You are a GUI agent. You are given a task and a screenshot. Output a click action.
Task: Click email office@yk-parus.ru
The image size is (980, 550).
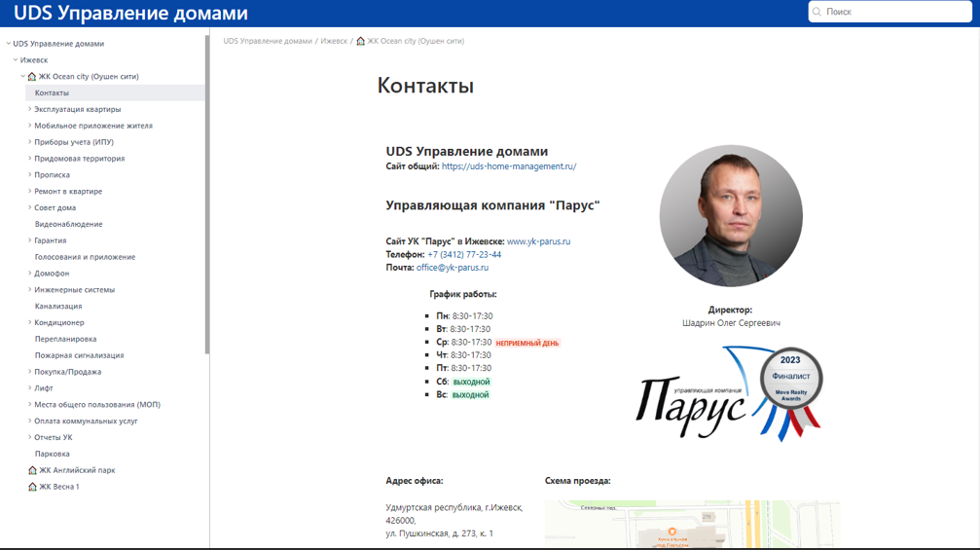click(453, 268)
